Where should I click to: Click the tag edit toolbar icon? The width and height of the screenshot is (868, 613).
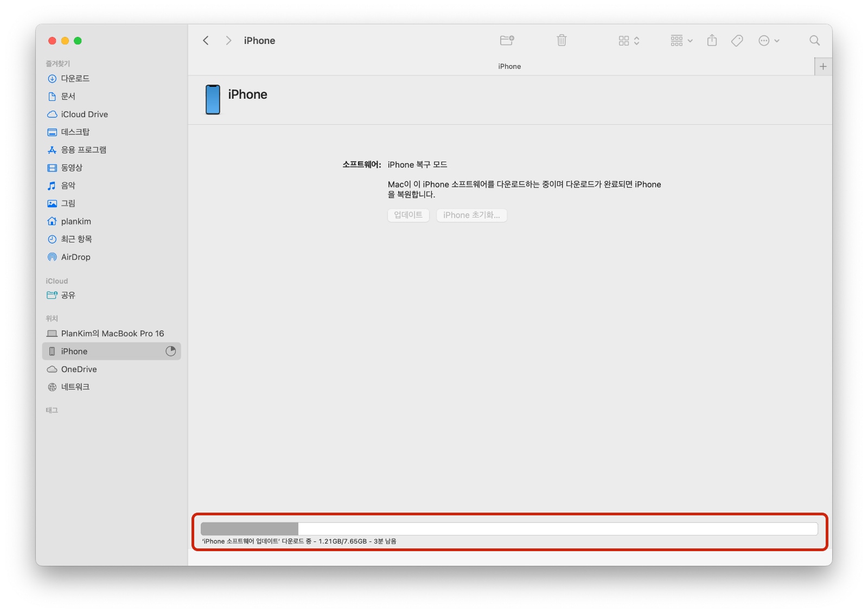737,41
